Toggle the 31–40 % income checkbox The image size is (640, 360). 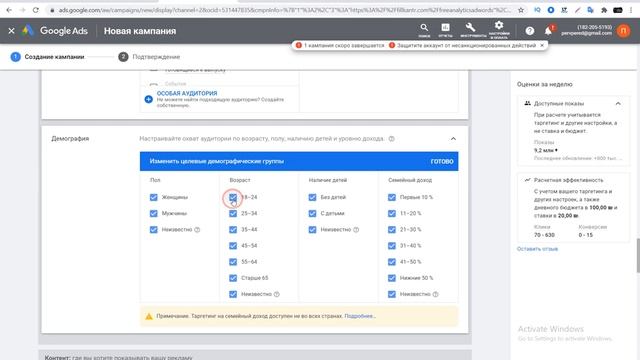(392, 246)
